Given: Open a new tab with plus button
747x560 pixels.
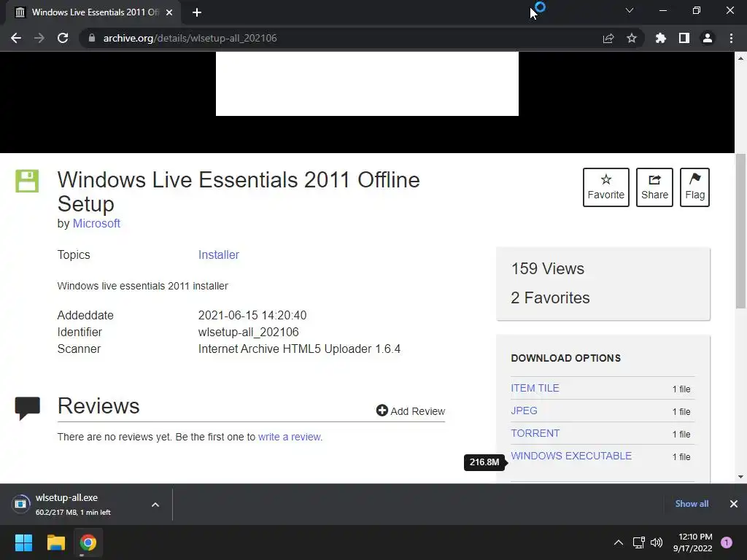Looking at the screenshot, I should coord(197,12).
